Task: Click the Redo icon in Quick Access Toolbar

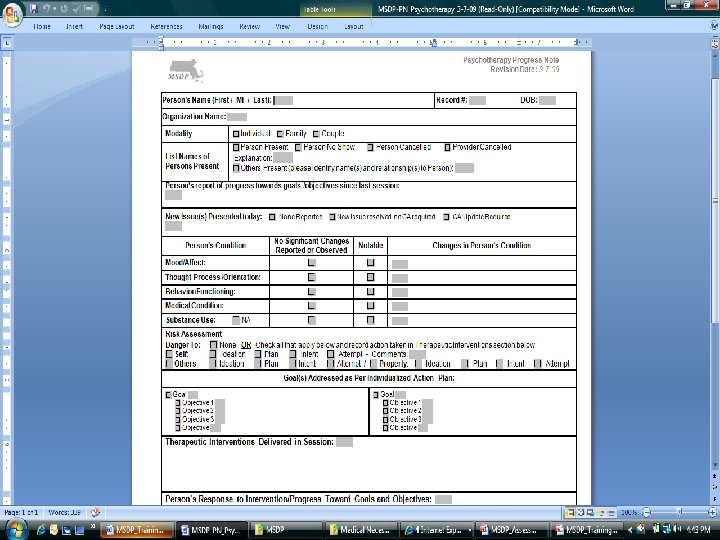Action: [x=64, y=9]
